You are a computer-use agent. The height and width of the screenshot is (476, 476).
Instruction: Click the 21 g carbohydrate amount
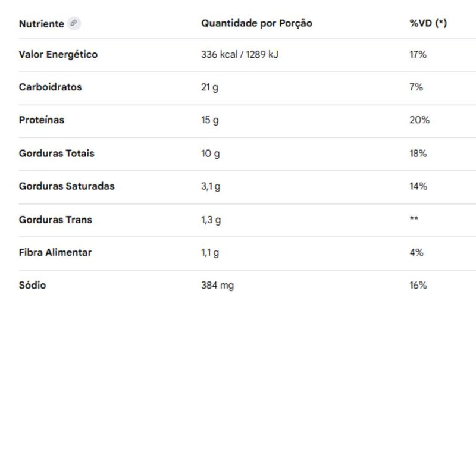(209, 87)
